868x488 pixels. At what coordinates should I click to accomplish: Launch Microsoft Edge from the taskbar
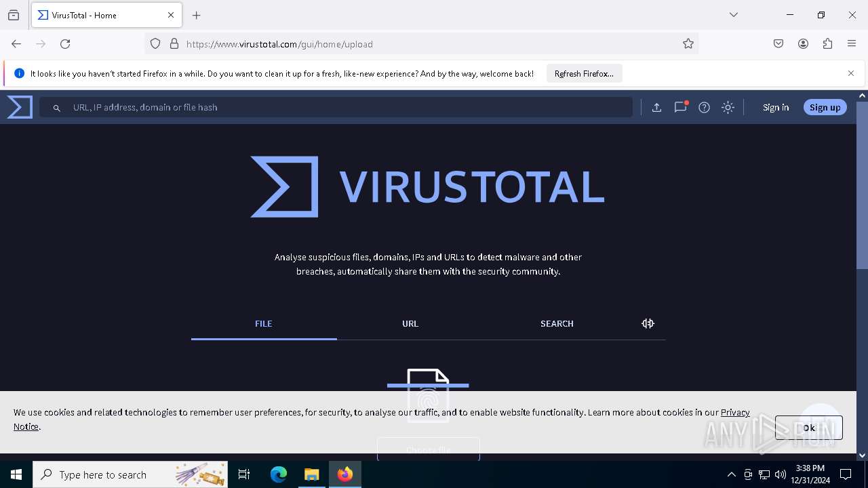(x=279, y=474)
